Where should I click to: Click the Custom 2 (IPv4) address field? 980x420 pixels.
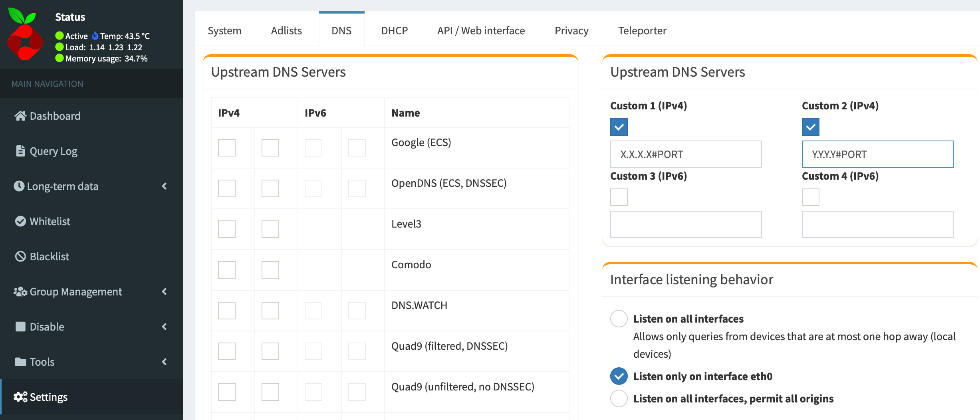pos(877,154)
